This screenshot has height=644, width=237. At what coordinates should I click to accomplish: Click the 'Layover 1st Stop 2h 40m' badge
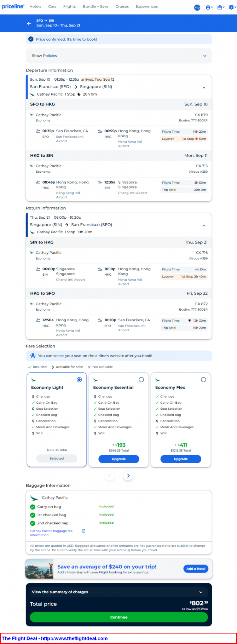[x=184, y=277]
